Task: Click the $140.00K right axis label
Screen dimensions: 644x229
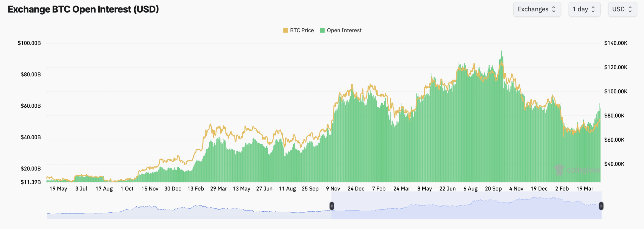Action: pos(616,43)
